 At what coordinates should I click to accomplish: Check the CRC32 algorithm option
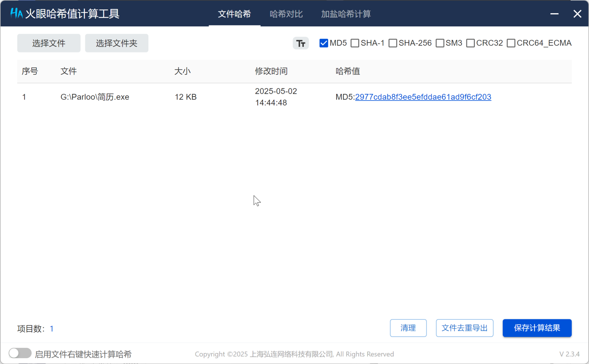point(470,43)
